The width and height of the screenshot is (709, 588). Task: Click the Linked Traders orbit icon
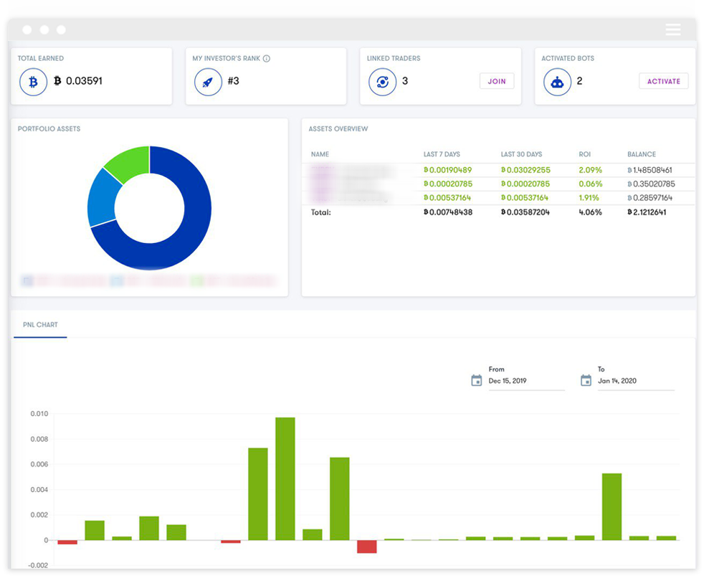click(x=383, y=82)
